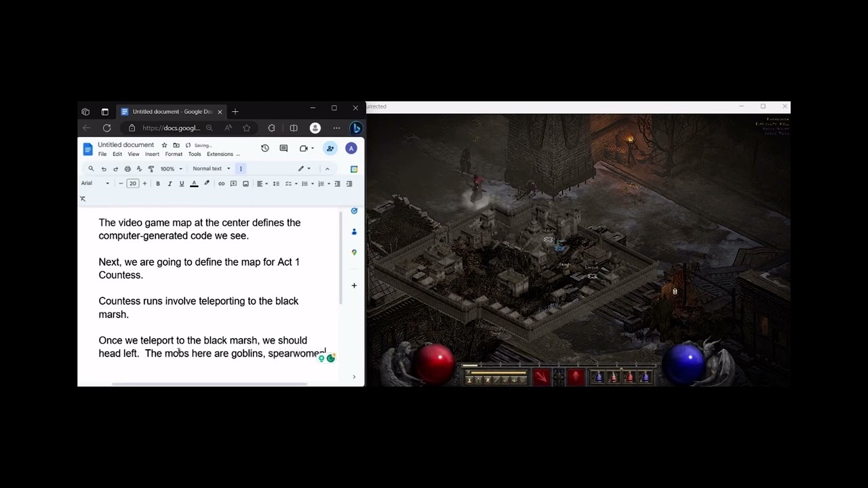Open the comments history icon

coord(283,148)
